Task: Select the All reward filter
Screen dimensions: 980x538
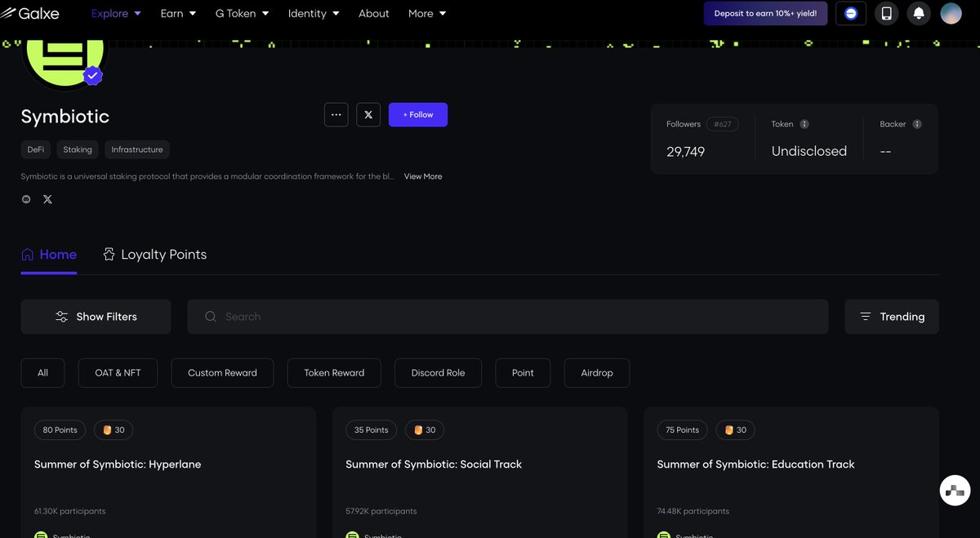Action: pos(42,373)
